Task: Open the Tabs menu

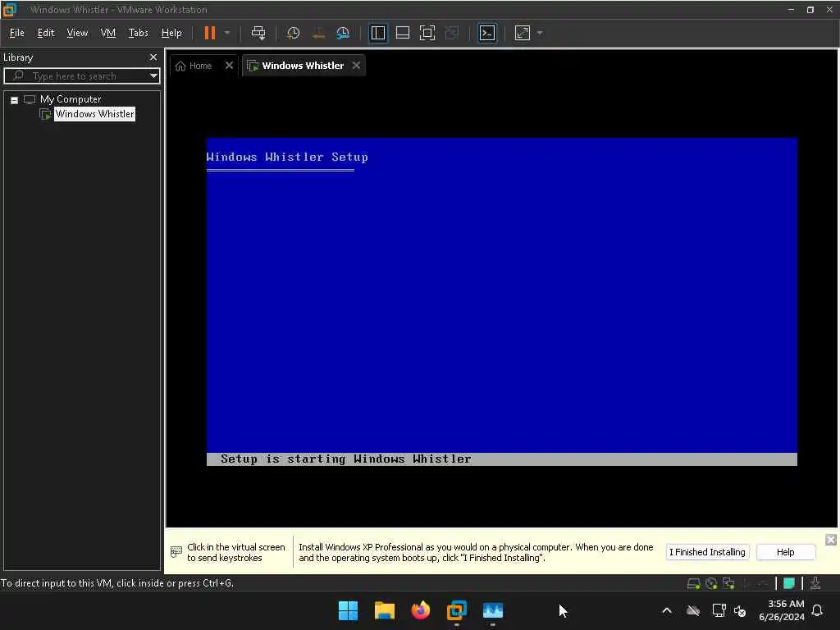Action: pos(138,33)
